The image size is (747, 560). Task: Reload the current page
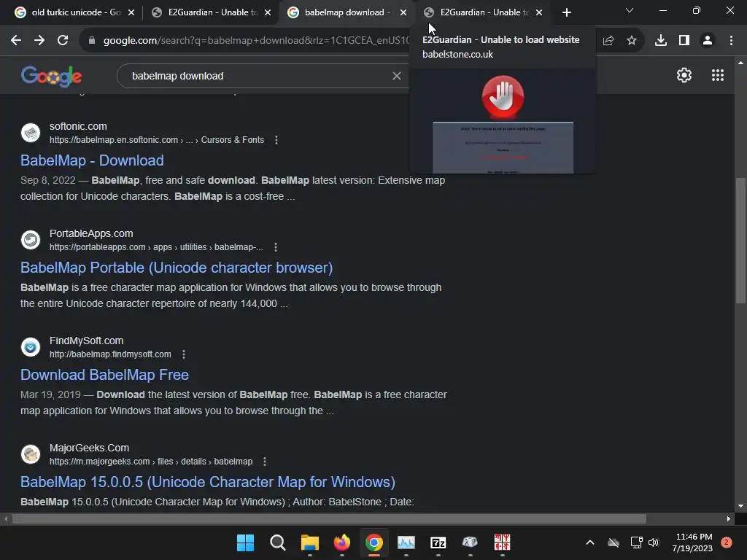(x=63, y=41)
